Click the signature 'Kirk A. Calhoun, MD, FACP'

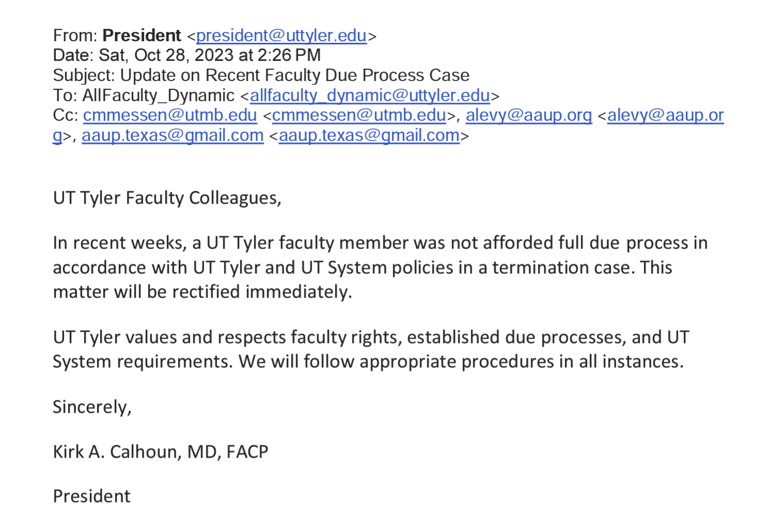coord(160,452)
